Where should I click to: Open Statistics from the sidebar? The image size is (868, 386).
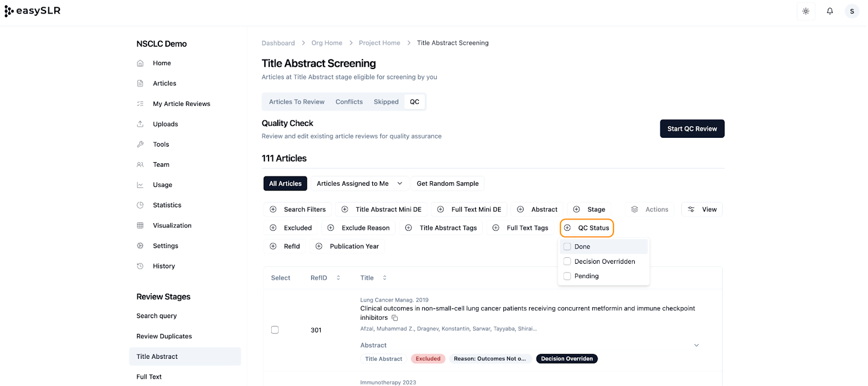click(167, 205)
